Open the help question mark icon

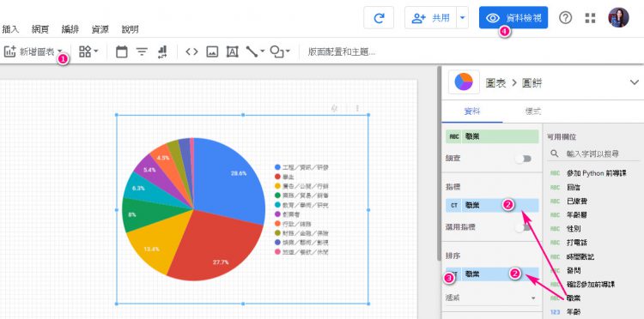click(566, 18)
